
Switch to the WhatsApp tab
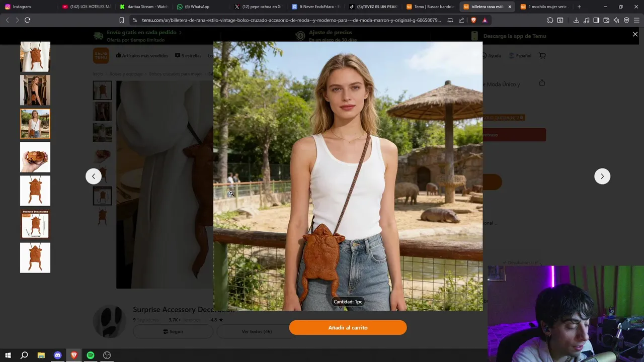click(x=201, y=7)
